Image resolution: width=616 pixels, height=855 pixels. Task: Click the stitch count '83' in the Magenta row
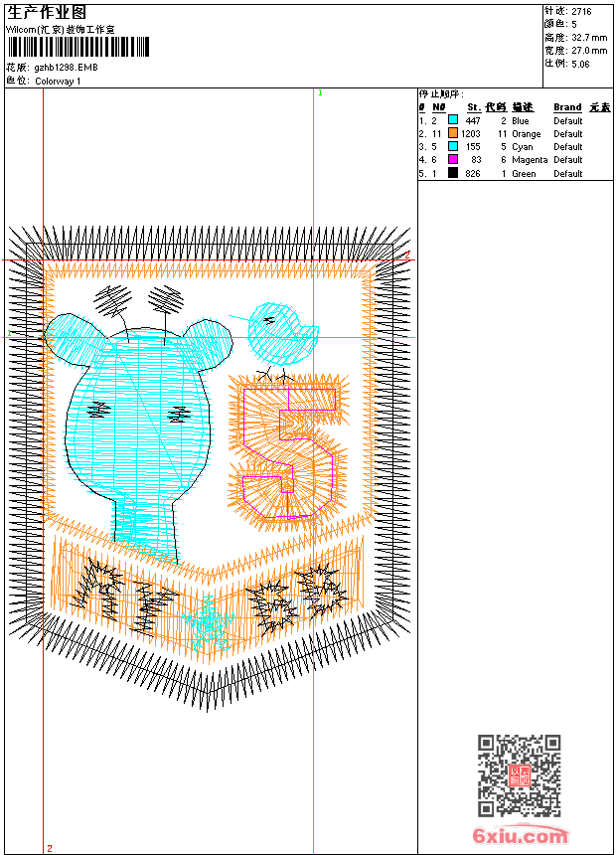[476, 160]
